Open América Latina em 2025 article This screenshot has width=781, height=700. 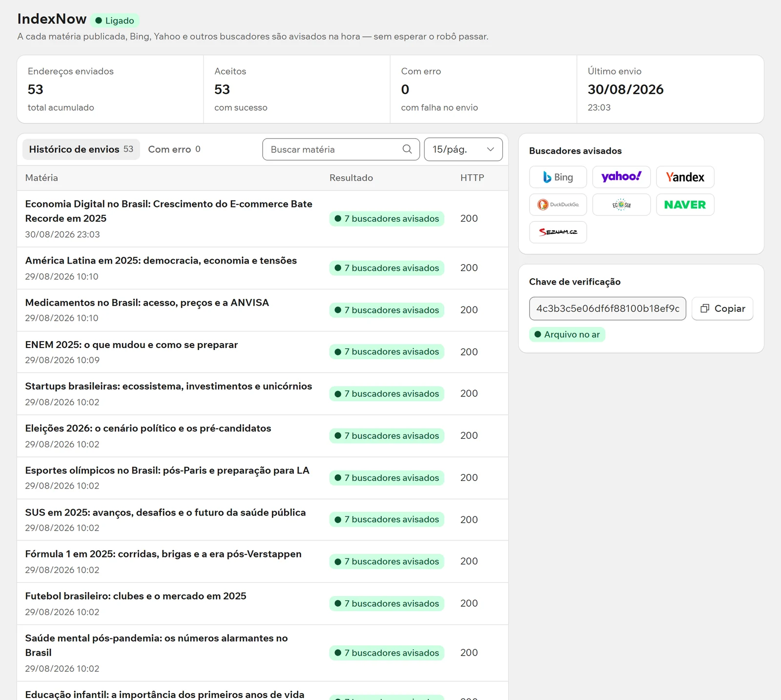coord(161,261)
